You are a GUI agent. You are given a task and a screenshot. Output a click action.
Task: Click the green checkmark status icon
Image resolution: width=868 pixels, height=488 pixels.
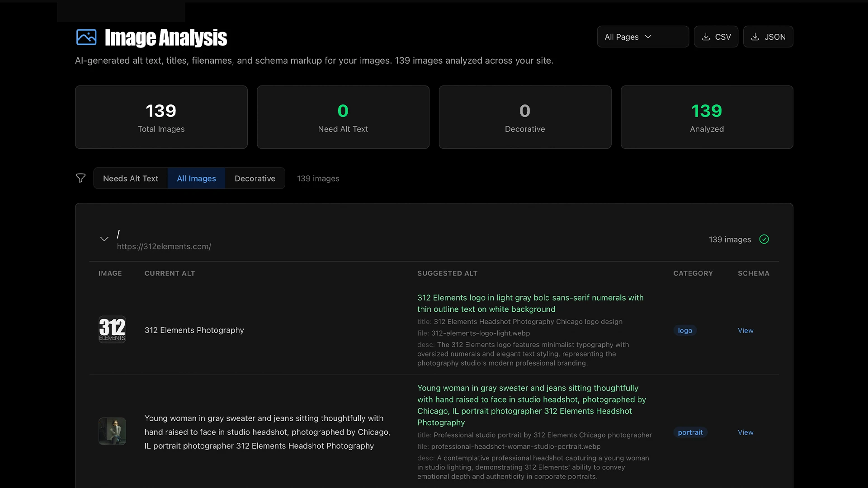click(x=764, y=239)
